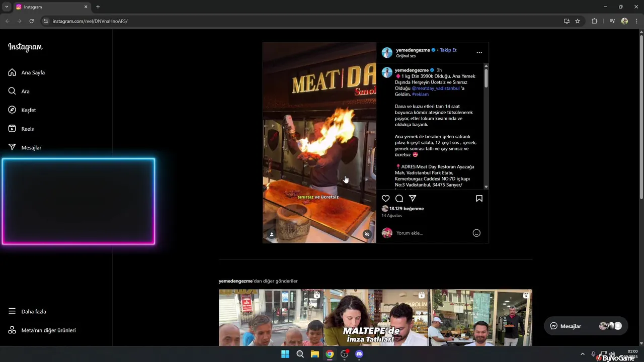The image size is (644, 362).
Task: Follow the account with Takip Et
Action: click(448, 50)
